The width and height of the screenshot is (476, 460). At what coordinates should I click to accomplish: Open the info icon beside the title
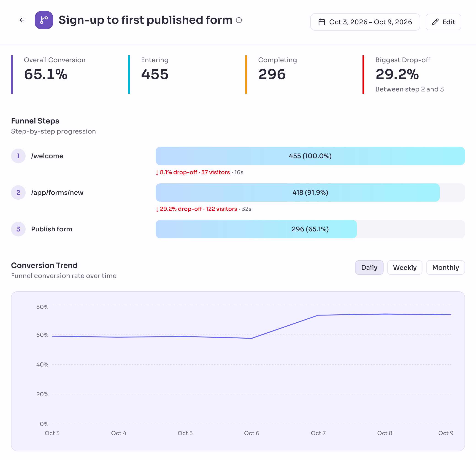239,20
